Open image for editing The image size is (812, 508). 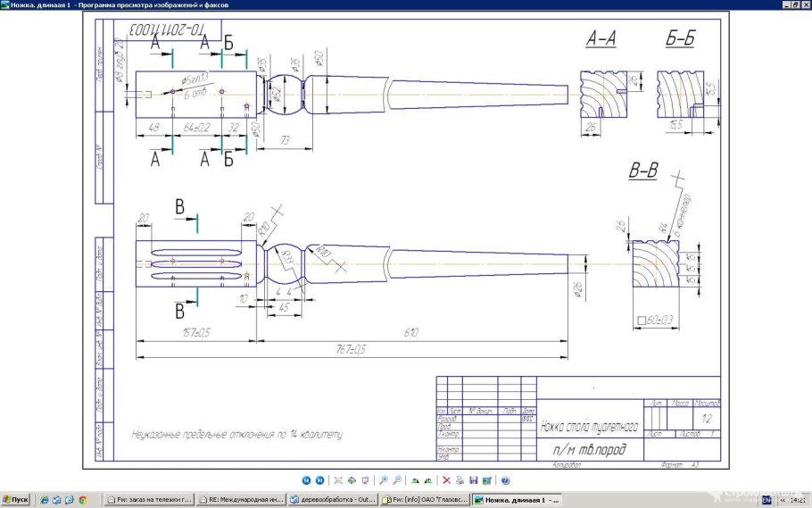pos(485,479)
